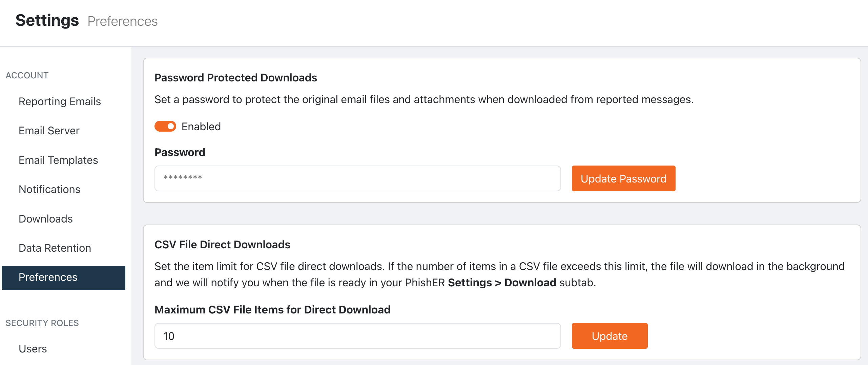The height and width of the screenshot is (365, 868).
Task: Click the Update button for CSV limit
Action: coord(609,336)
